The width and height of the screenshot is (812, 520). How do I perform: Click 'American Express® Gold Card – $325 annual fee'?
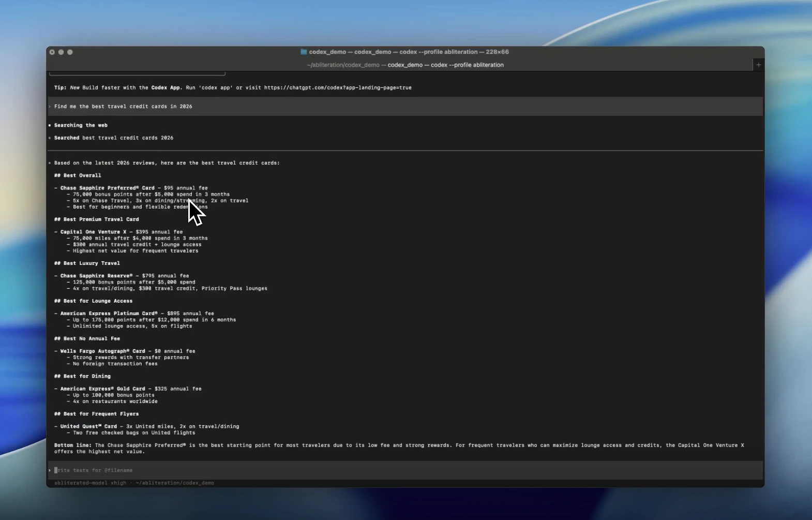pos(131,389)
